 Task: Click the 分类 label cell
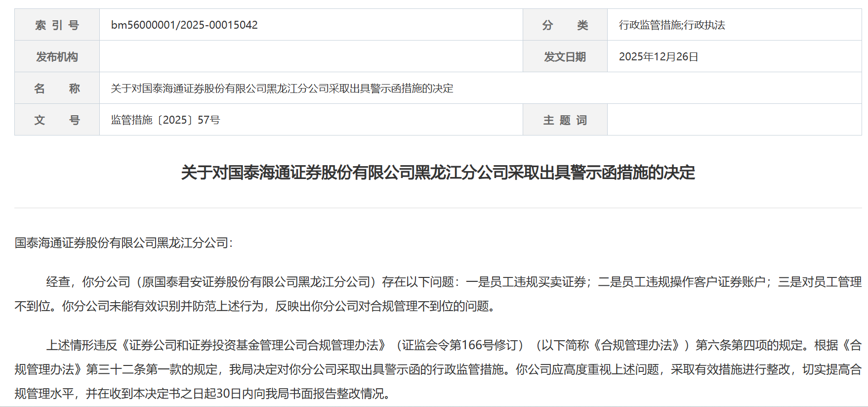(565, 25)
